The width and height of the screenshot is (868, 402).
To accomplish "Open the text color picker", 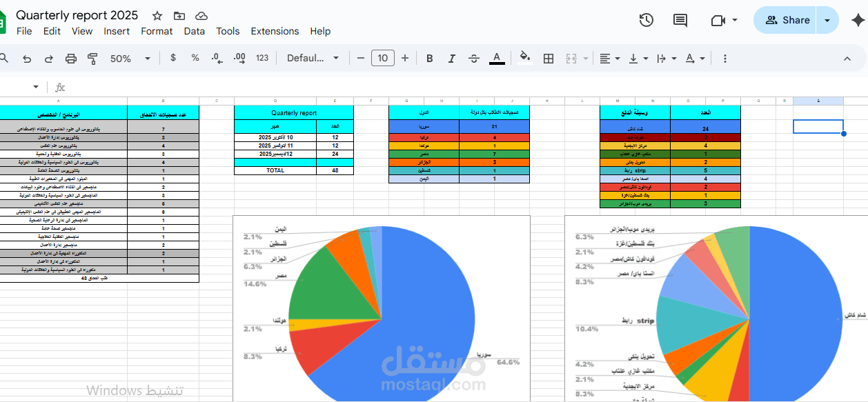I will 497,59.
